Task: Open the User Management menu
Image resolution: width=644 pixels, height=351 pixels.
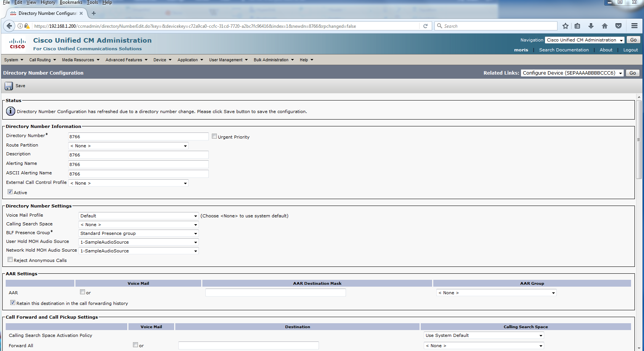Action: [x=229, y=60]
